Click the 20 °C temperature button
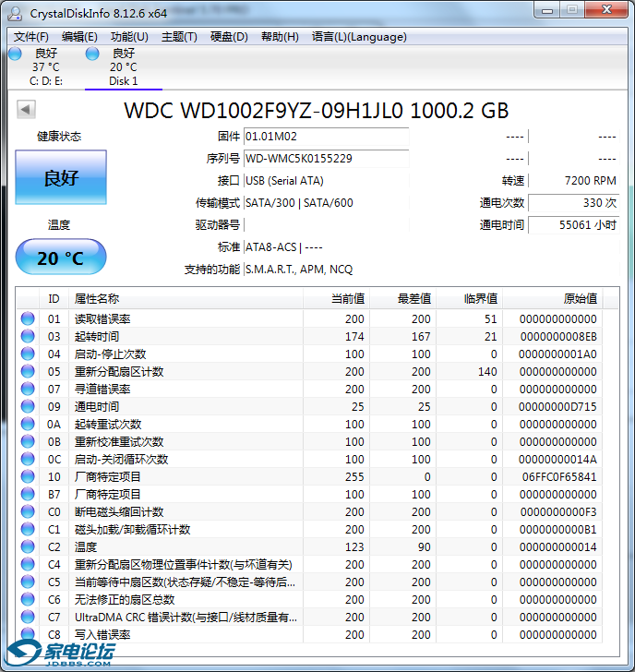Screen dimensions: 635x672 point(61,258)
